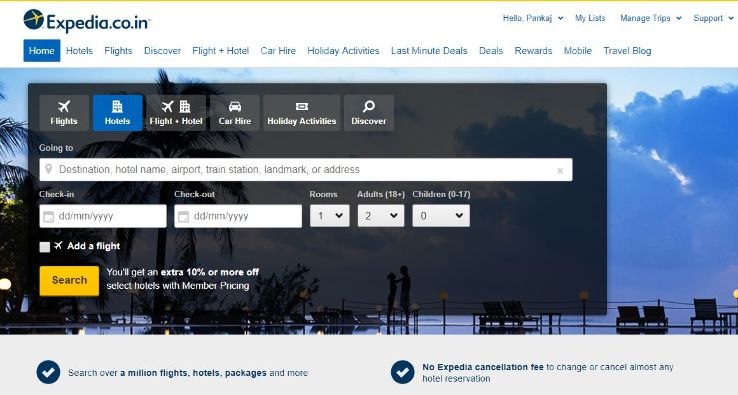Image resolution: width=738 pixels, height=395 pixels.
Task: Open the My Lists link
Action: click(x=590, y=18)
